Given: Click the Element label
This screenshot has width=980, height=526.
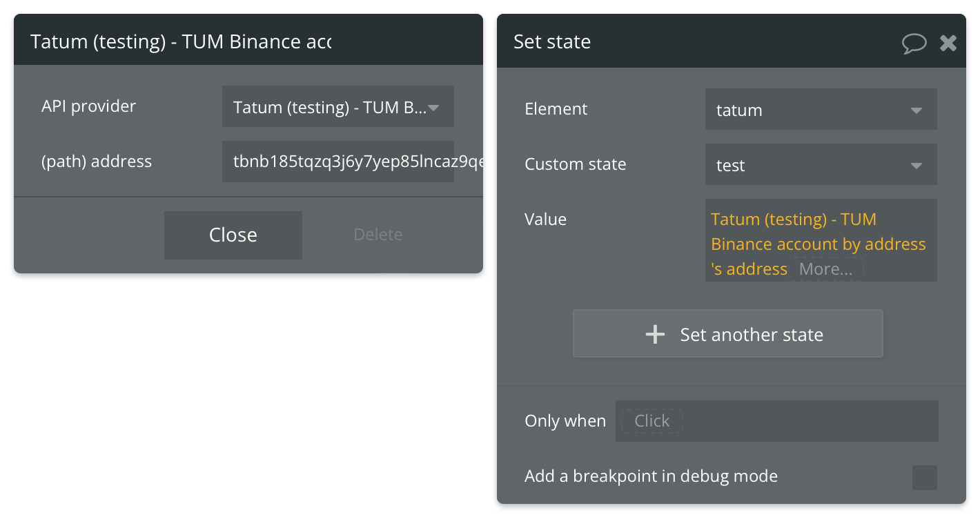Looking at the screenshot, I should point(556,108).
